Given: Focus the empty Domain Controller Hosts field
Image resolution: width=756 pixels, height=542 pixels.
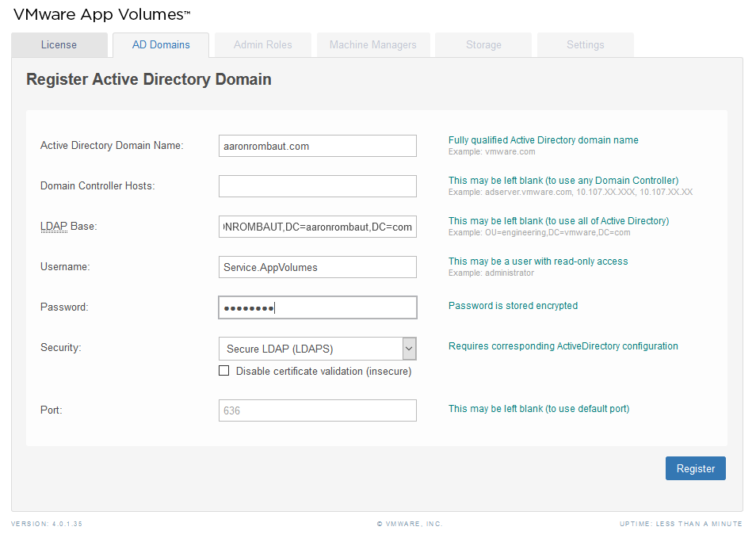Looking at the screenshot, I should pyautogui.click(x=317, y=186).
